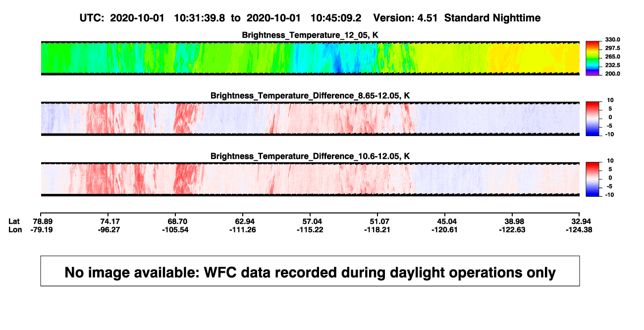Click the start time '10:31:39.8' in header
Image resolution: width=644 pixels, height=330 pixels.
click(200, 18)
